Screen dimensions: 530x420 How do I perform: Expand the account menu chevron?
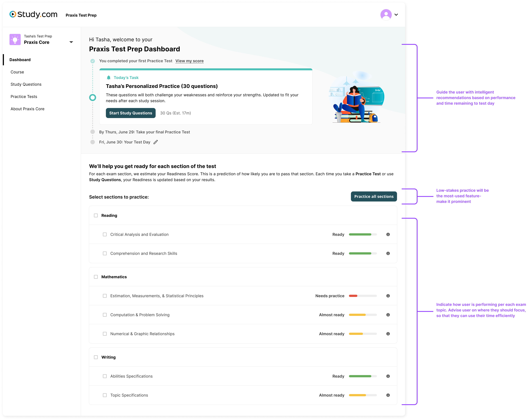click(396, 15)
